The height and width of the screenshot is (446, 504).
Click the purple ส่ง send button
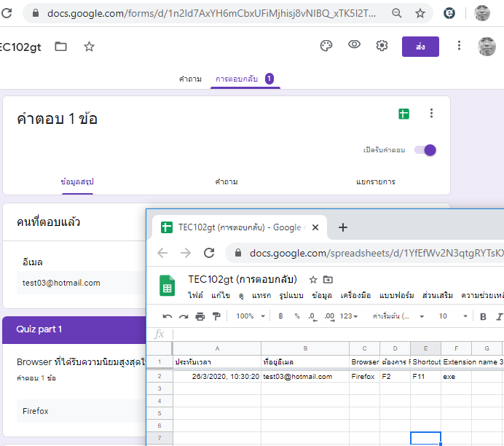pos(420,47)
